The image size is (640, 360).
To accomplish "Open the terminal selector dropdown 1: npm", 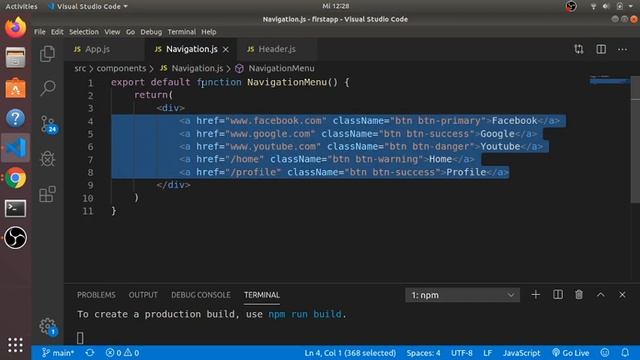I will point(462,295).
